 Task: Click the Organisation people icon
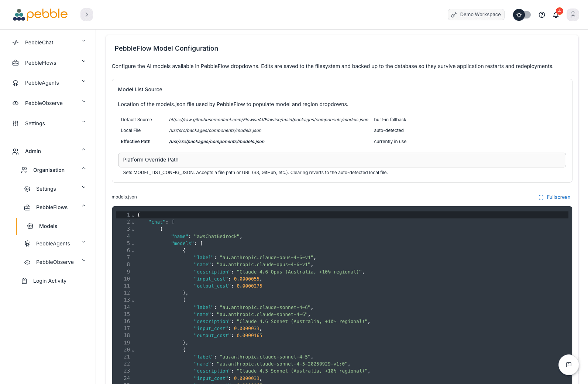[24, 170]
